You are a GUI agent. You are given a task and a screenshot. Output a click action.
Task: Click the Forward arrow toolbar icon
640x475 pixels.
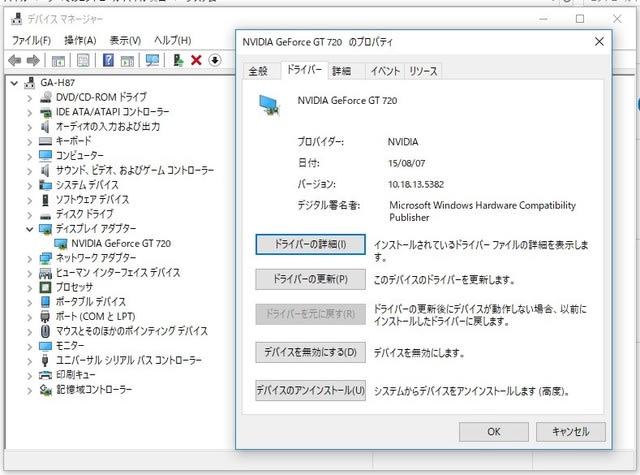click(x=33, y=60)
